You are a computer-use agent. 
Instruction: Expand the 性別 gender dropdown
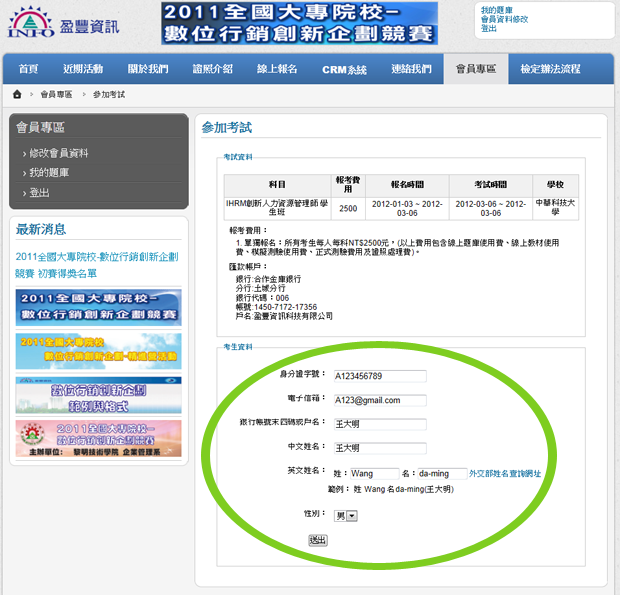345,516
